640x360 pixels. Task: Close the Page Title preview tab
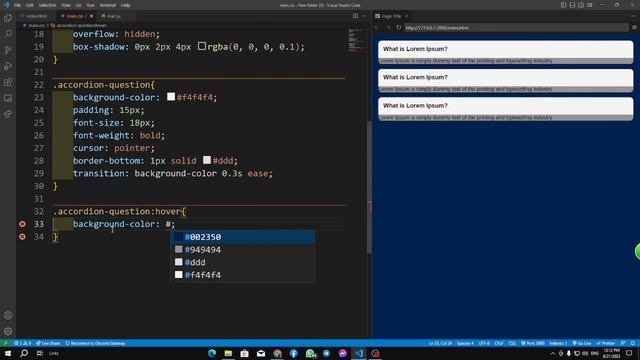407,16
